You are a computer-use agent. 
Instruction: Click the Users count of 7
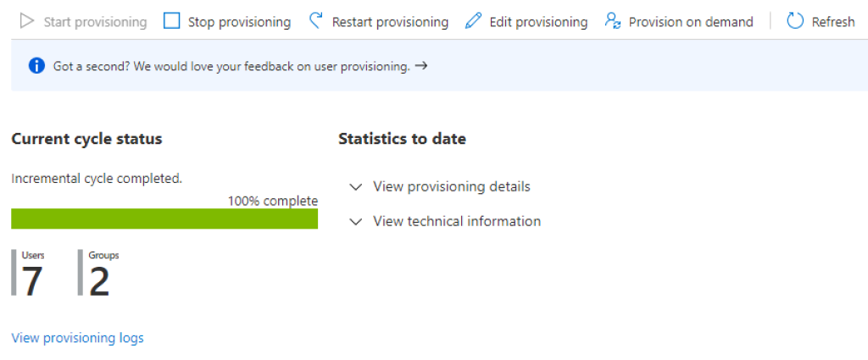31,280
